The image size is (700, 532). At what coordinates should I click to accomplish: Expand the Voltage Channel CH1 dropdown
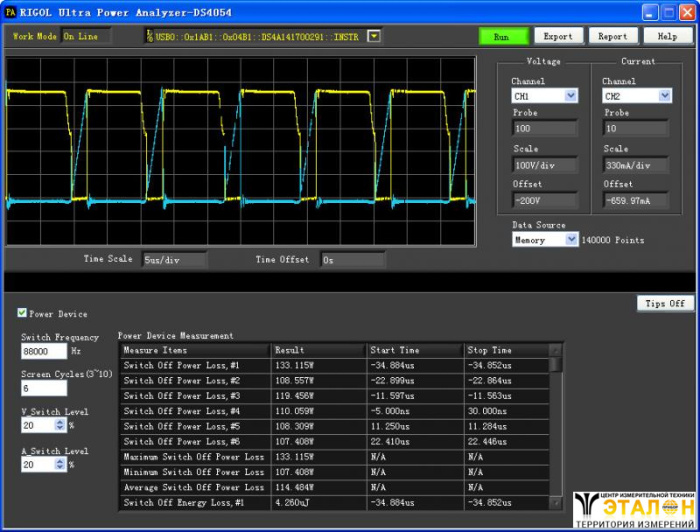click(x=571, y=96)
